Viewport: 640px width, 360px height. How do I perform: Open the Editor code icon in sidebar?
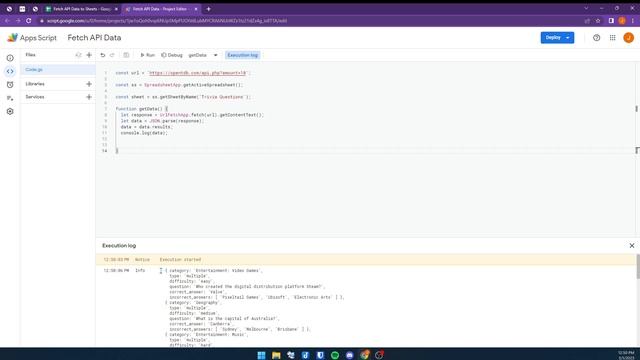tap(10, 71)
